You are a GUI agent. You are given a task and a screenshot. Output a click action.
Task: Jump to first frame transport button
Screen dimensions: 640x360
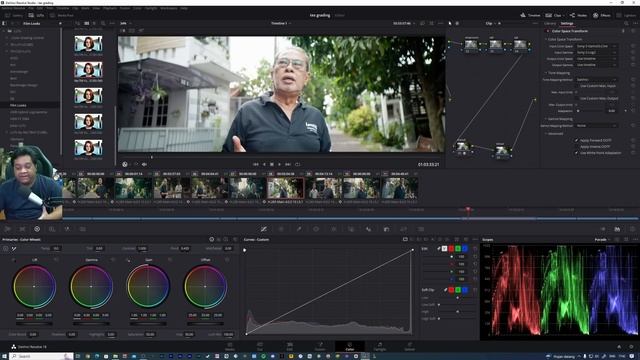point(256,164)
